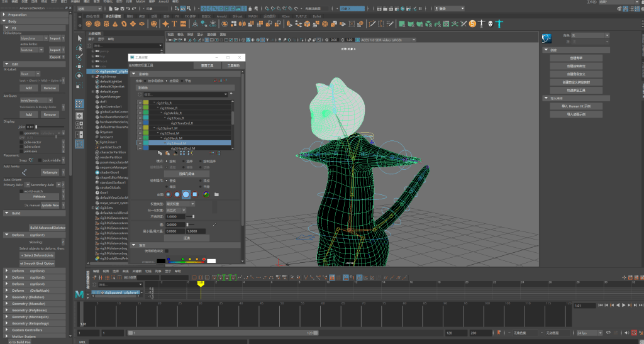Click the Build AdvancedSkeleton button
644x344 pixels.
[x=47, y=227]
